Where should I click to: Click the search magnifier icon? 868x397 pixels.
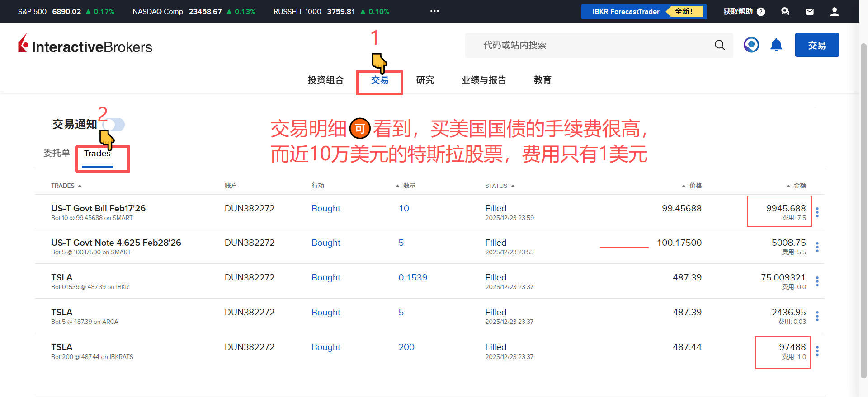pos(719,45)
